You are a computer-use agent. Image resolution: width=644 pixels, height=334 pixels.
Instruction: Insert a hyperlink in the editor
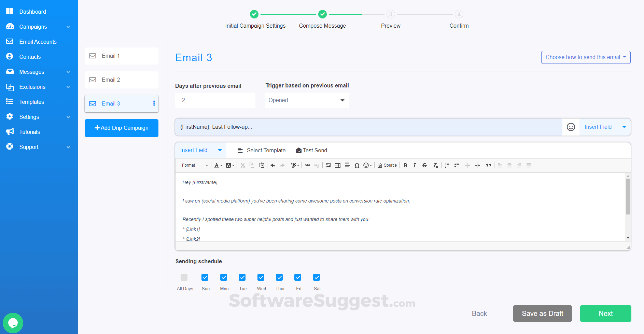pyautogui.click(x=307, y=165)
